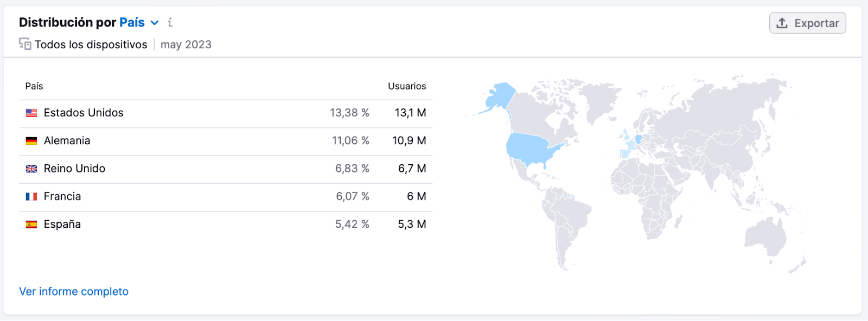The width and height of the screenshot is (868, 321).
Task: Click the United States flag icon
Action: click(31, 113)
